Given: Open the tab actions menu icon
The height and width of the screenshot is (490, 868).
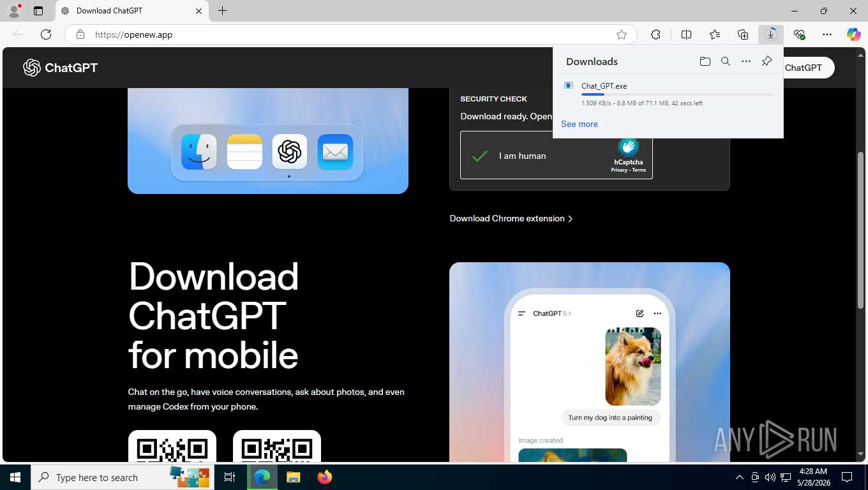Looking at the screenshot, I should (x=38, y=11).
